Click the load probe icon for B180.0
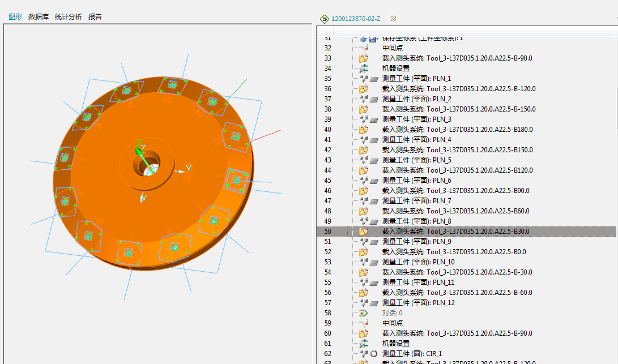 pyautogui.click(x=364, y=130)
